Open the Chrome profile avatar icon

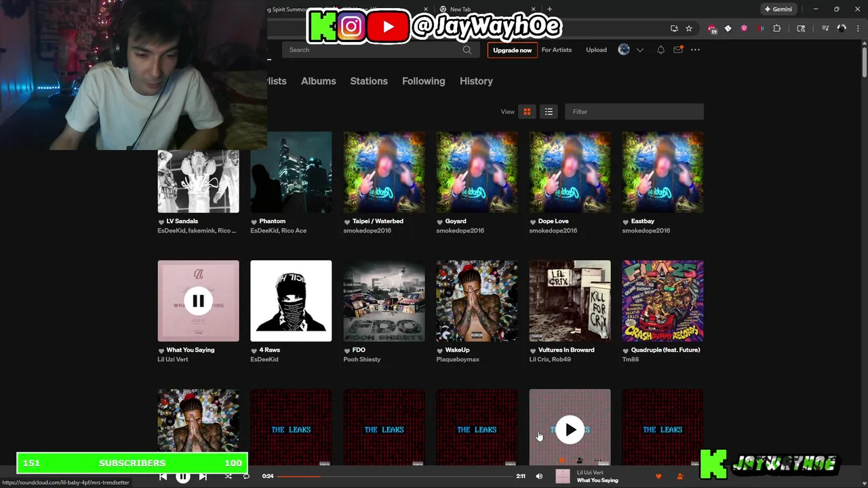click(842, 28)
